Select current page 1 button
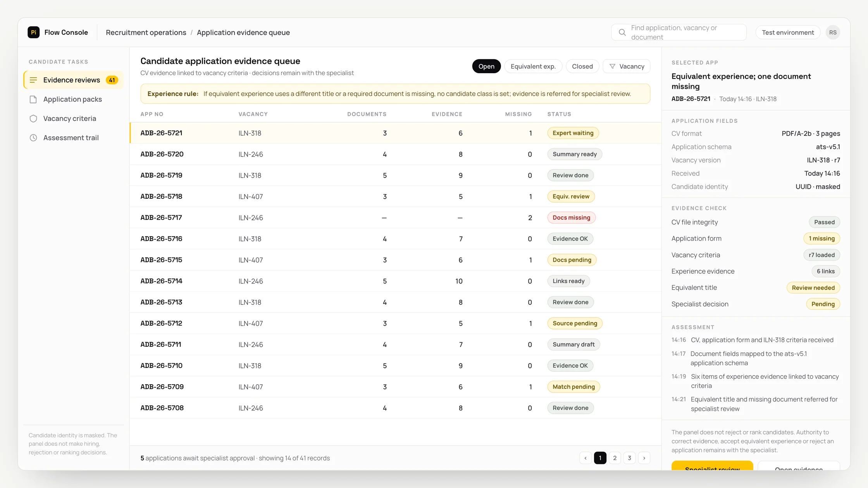The height and width of the screenshot is (488, 868). coord(600,458)
